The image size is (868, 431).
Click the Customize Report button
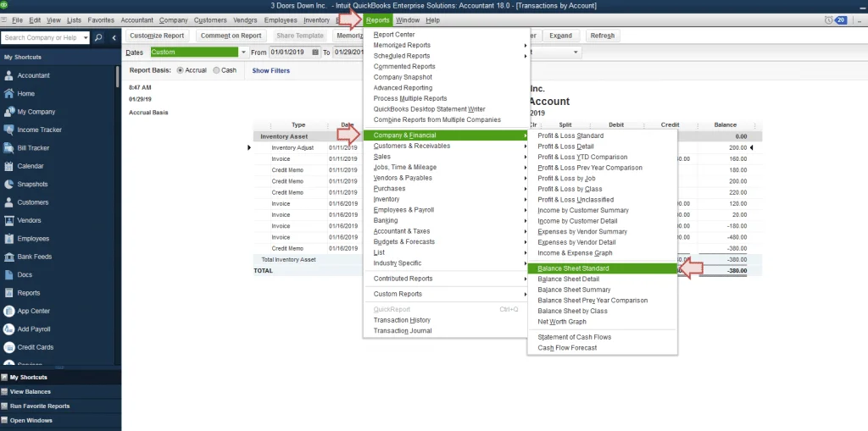[157, 36]
